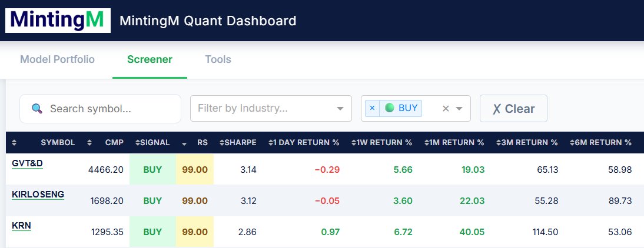Open the signal filter dropdown arrow
The width and height of the screenshot is (644, 248).
(459, 109)
